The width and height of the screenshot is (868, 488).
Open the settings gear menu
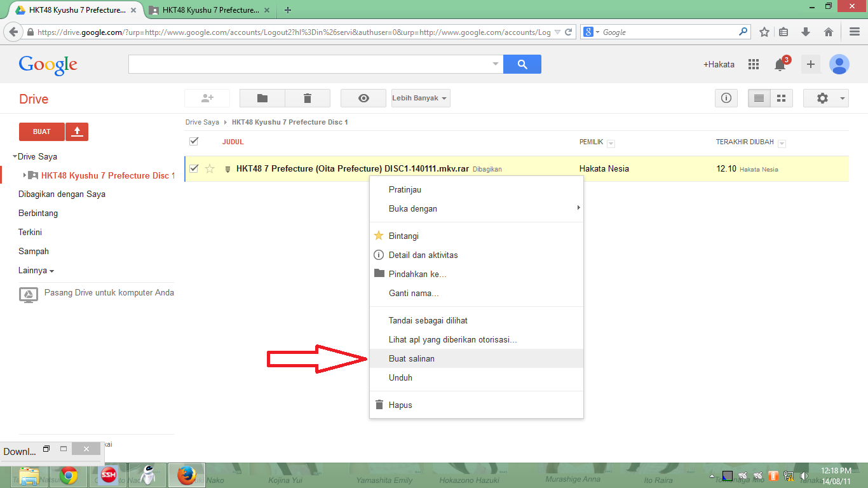(826, 98)
